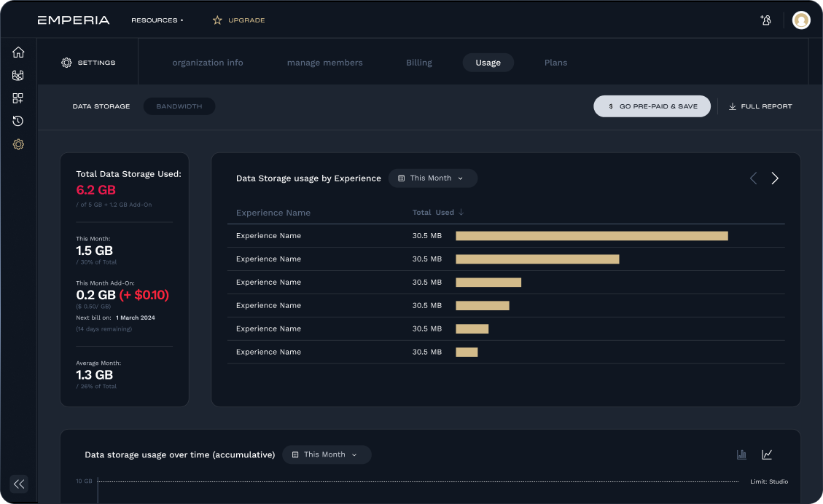Switch to the Billing tab
The height and width of the screenshot is (504, 823).
419,63
